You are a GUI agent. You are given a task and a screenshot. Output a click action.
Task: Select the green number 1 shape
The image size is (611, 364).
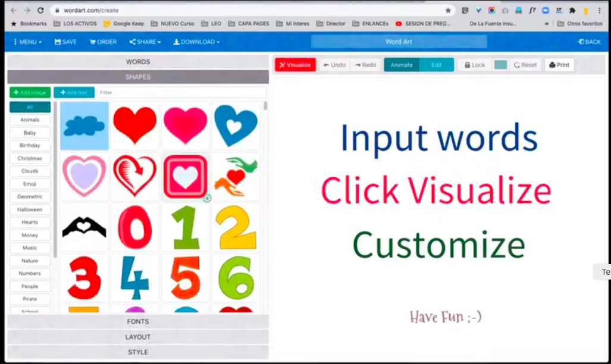185,227
